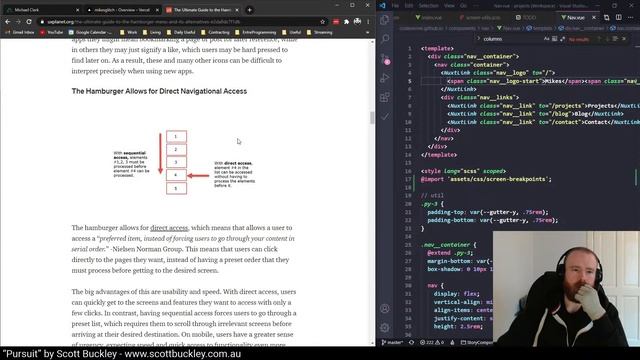Image resolution: width=640 pixels, height=360 pixels.
Task: Open the Chrome profile avatar
Action: 357,22
